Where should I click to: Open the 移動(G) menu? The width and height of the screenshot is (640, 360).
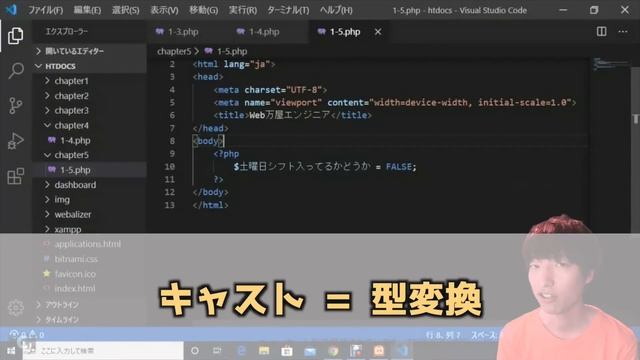pyautogui.click(x=203, y=10)
